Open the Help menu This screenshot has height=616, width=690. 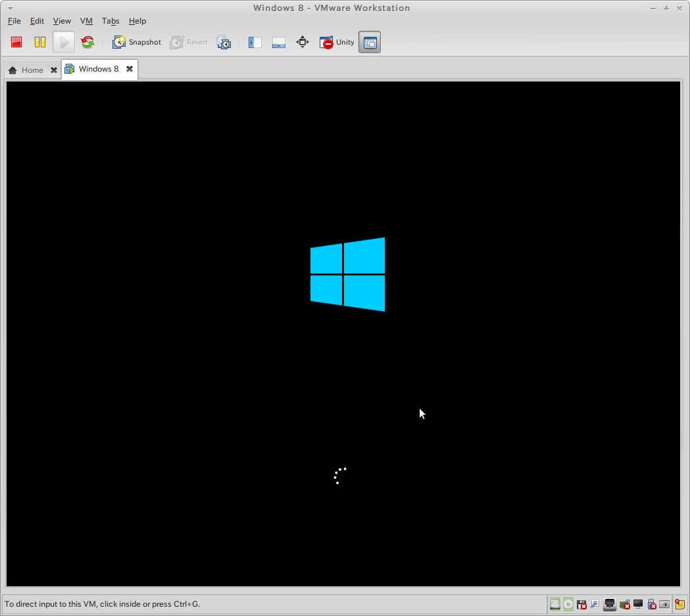coord(137,20)
